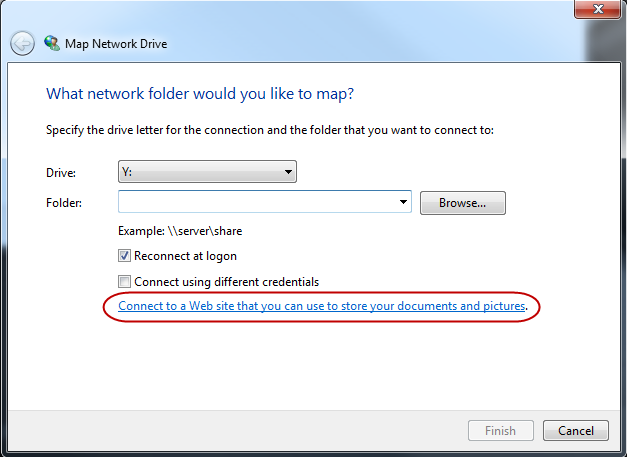Click the 'Map Network Drive' window title text
The width and height of the screenshot is (627, 457).
point(116,44)
